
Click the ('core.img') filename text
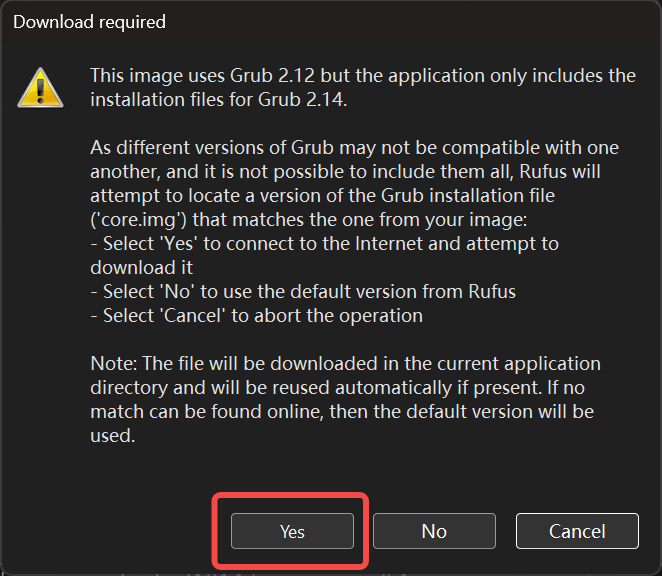138,220
